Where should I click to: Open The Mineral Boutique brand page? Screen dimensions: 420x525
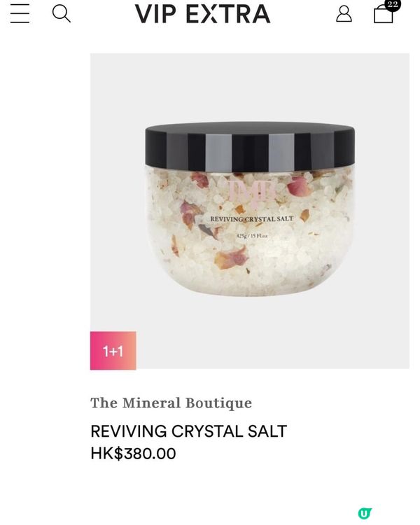pos(171,402)
